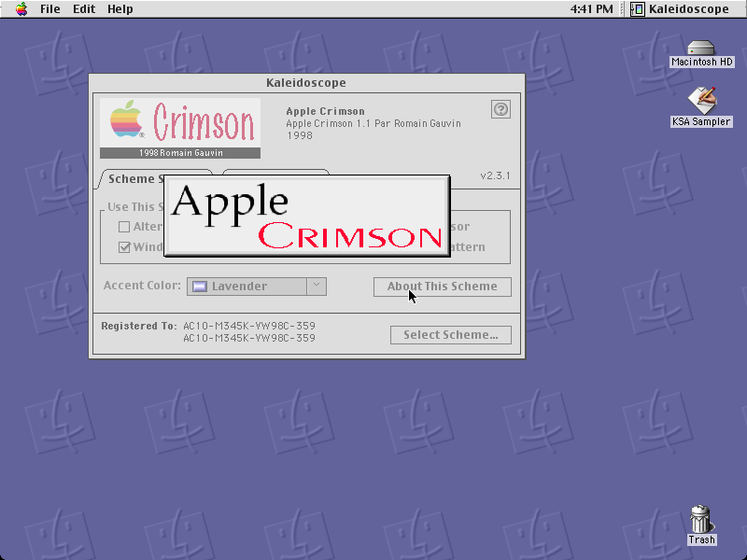Click the Registered To label

138,326
